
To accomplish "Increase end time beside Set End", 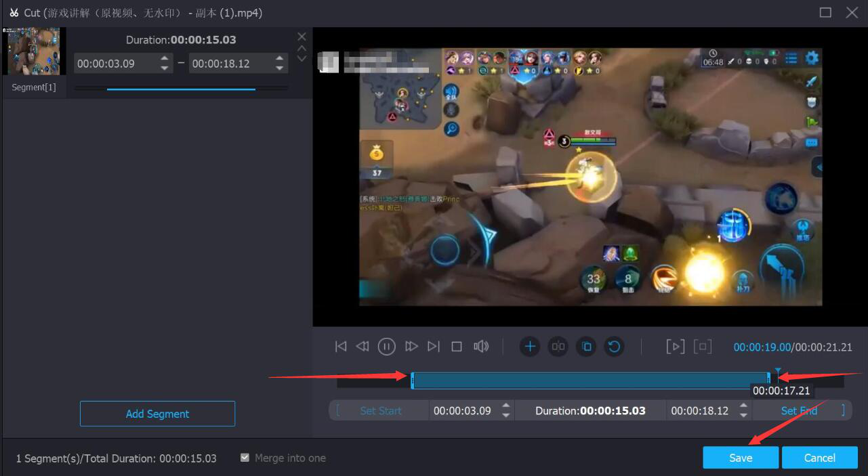I will tap(743, 406).
